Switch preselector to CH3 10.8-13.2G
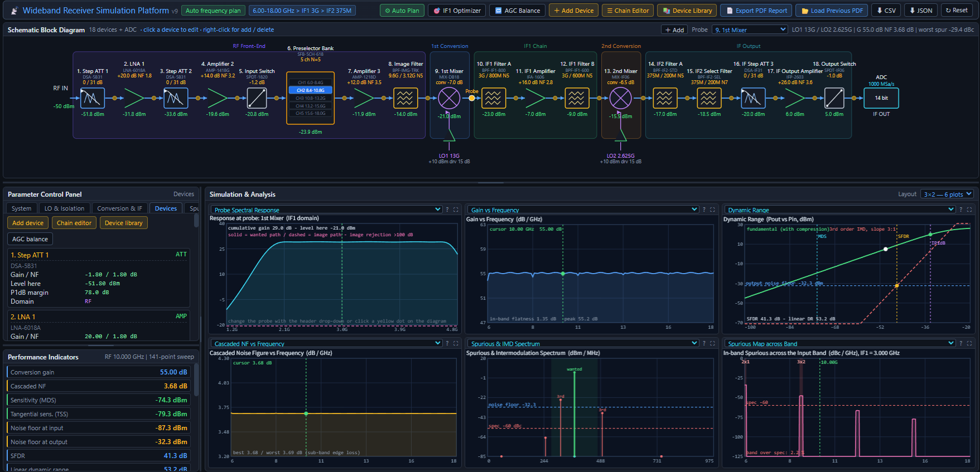The height and width of the screenshot is (472, 980). (x=310, y=98)
